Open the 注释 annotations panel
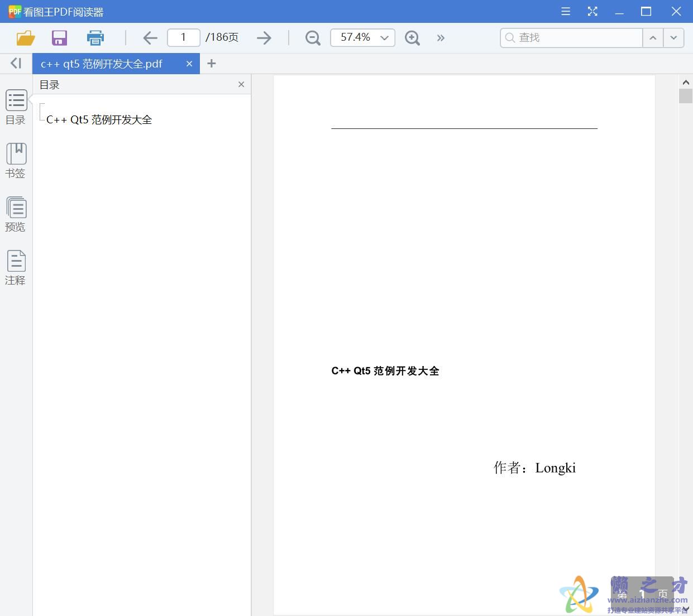This screenshot has height=616, width=693. (16, 267)
